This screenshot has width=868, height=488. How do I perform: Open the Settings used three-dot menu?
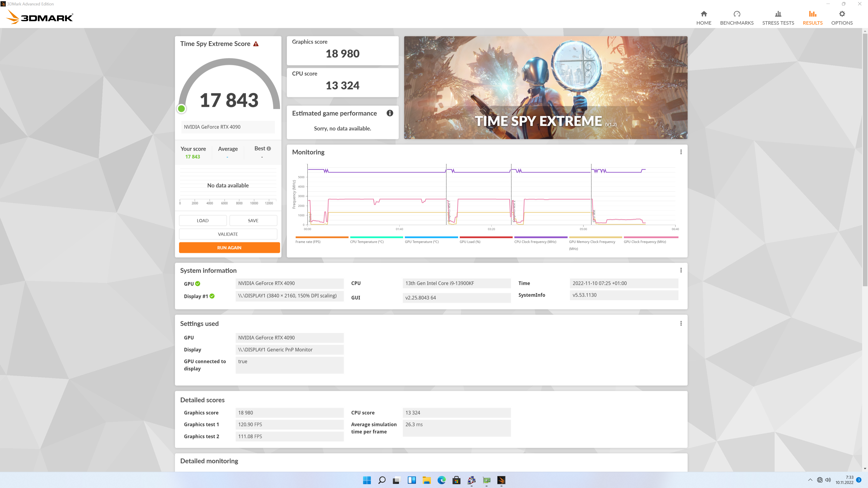coord(681,323)
